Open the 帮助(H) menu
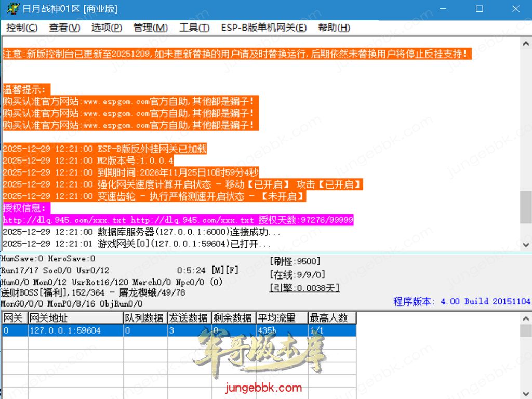The width and height of the screenshot is (532, 399). click(x=334, y=28)
